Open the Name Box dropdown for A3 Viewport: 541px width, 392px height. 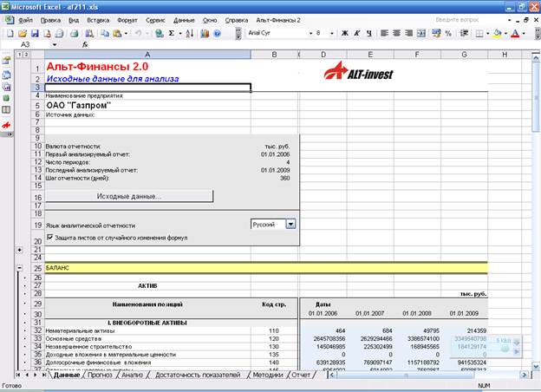click(x=55, y=44)
